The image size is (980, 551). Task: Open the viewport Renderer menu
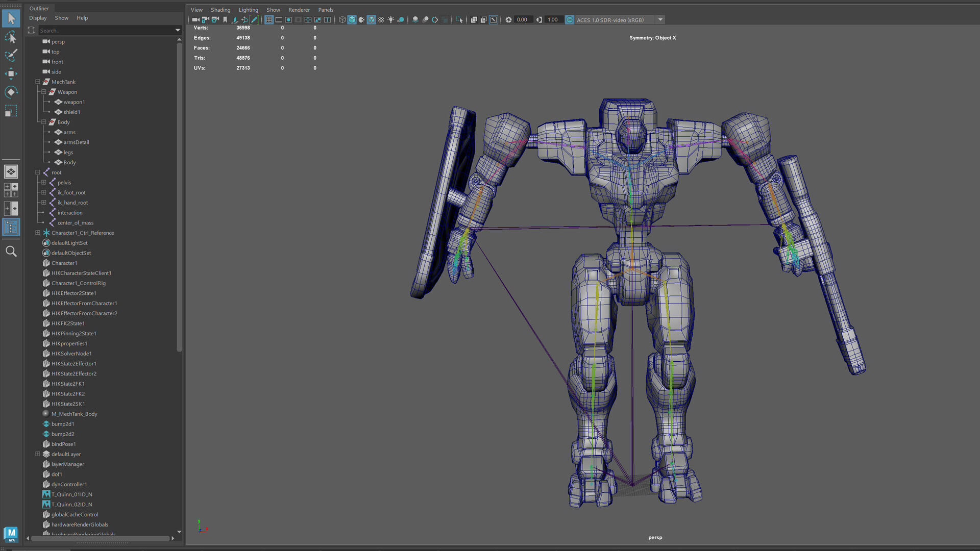(299, 10)
